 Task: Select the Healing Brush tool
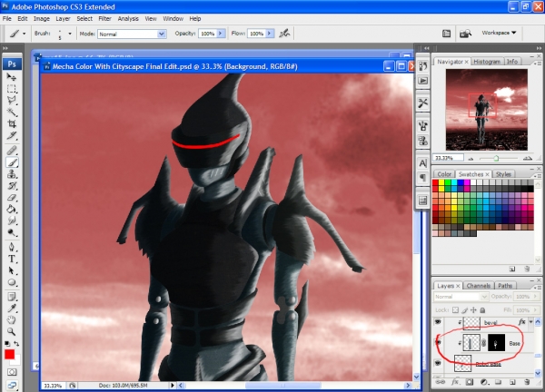click(12, 151)
